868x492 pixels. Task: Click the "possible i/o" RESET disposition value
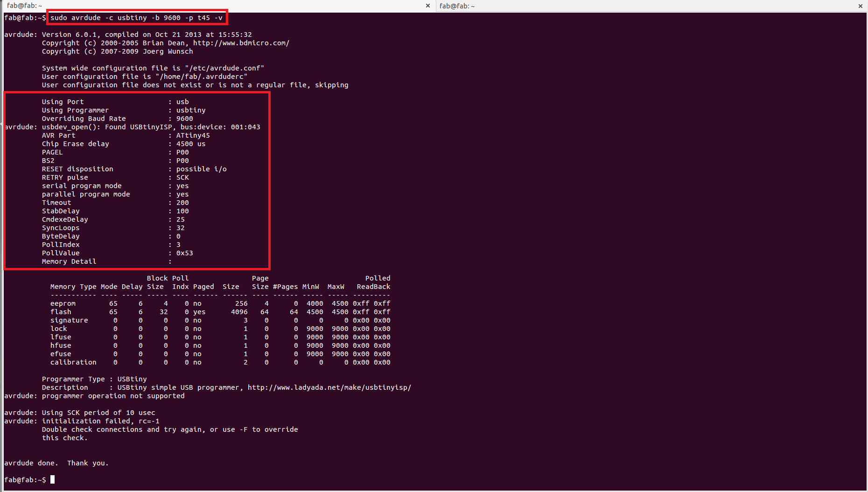click(202, 169)
